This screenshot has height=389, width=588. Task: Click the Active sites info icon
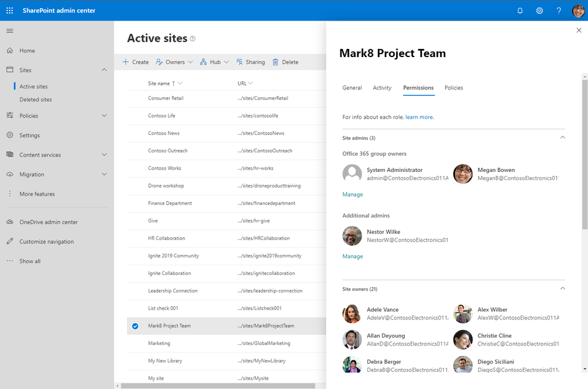[x=192, y=39]
